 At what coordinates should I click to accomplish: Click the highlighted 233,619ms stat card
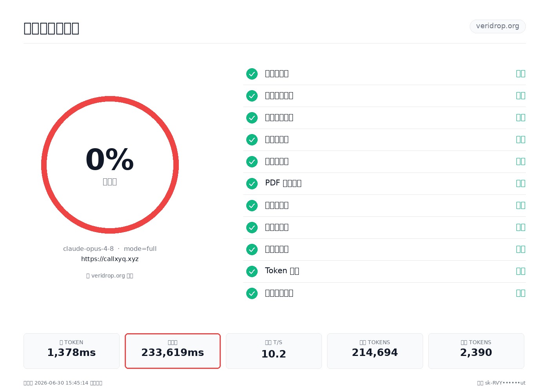coord(173,351)
